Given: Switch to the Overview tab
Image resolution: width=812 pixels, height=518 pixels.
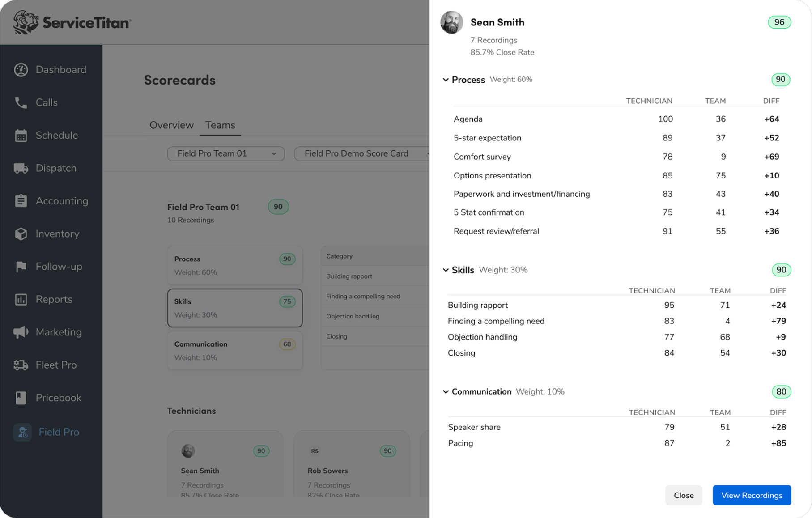Looking at the screenshot, I should (x=171, y=125).
